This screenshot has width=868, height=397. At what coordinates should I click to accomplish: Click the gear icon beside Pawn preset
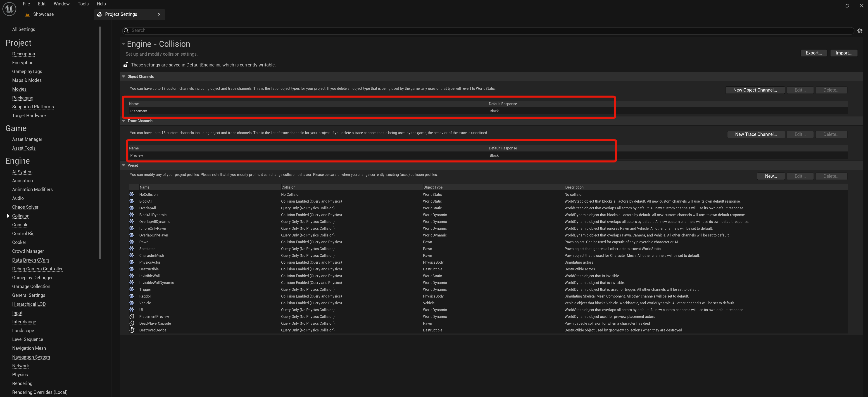point(132,242)
